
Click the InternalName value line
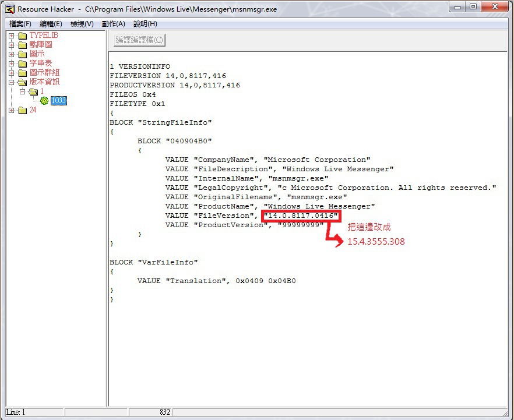[x=247, y=179]
